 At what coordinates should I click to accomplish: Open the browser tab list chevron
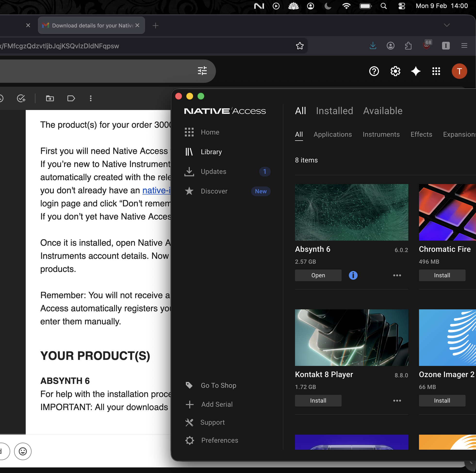(447, 25)
